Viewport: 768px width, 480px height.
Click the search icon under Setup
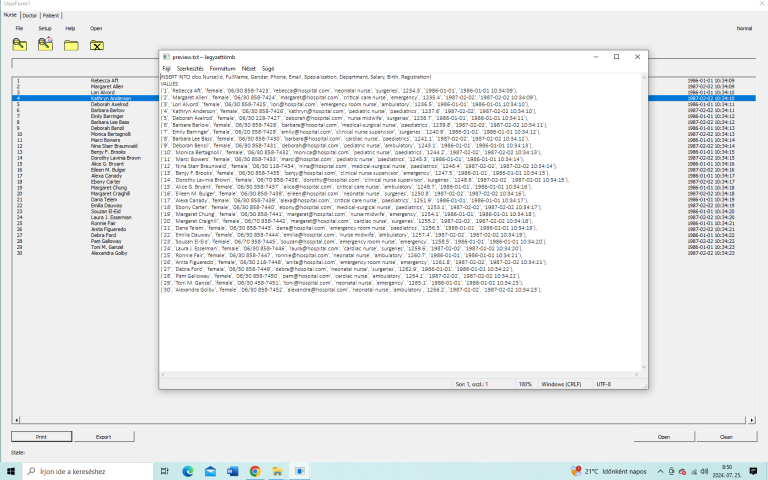45,45
